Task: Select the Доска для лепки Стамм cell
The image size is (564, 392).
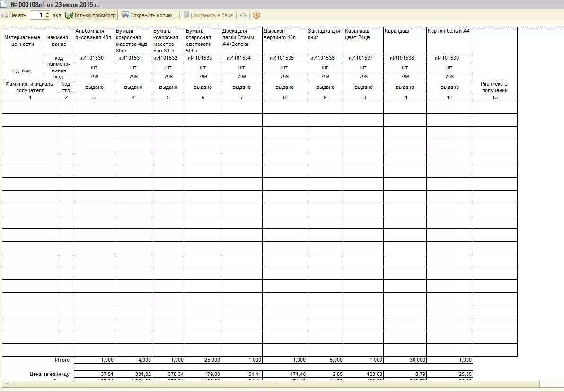Action: (242, 41)
